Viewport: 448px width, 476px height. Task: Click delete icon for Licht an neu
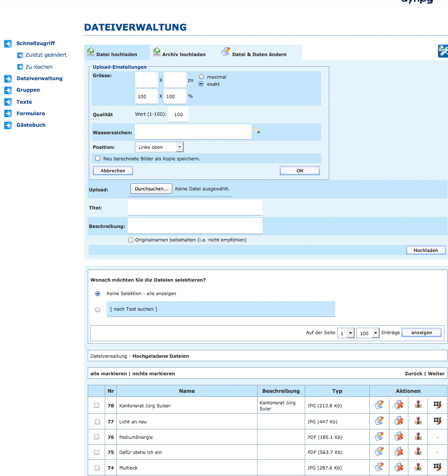(399, 421)
